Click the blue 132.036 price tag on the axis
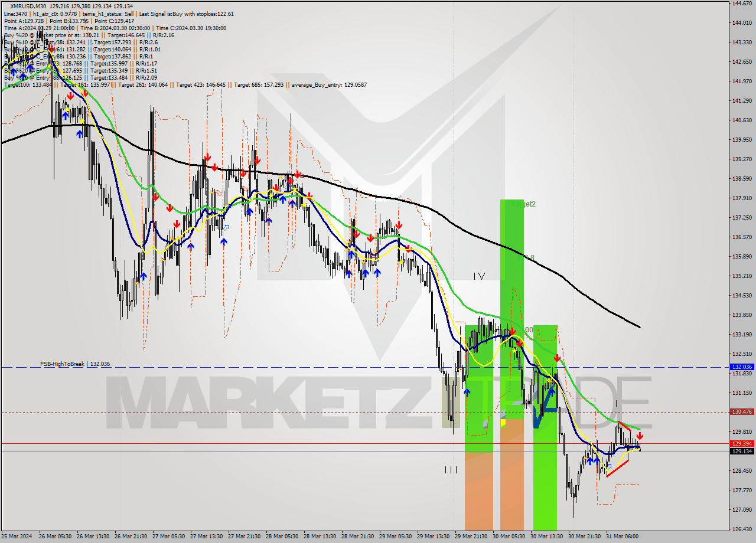The image size is (756, 543). click(742, 367)
